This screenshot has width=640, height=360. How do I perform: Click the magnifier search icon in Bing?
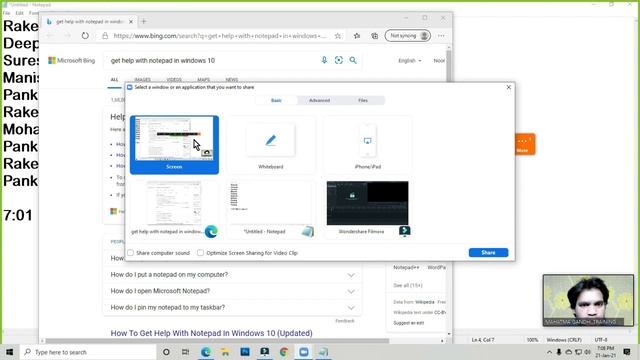(x=353, y=60)
